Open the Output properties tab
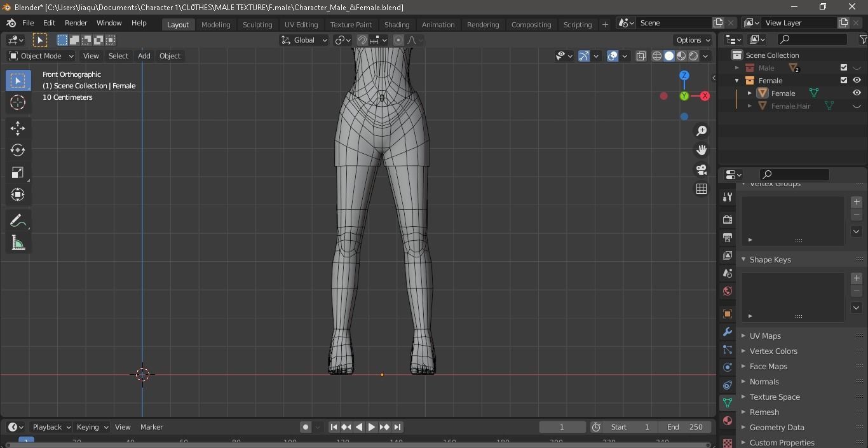 [728, 237]
